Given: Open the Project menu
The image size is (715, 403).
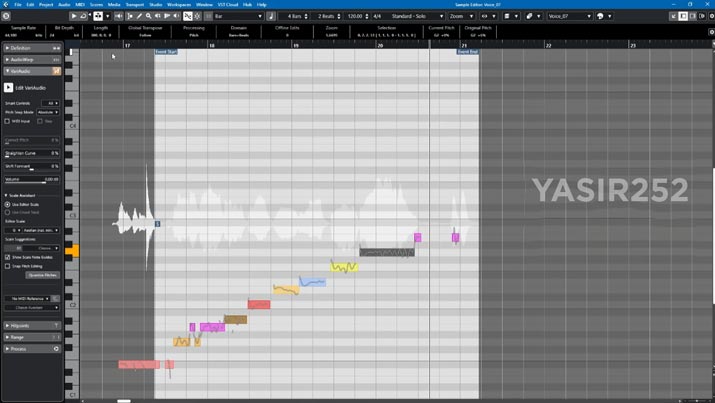Looking at the screenshot, I should [46, 5].
